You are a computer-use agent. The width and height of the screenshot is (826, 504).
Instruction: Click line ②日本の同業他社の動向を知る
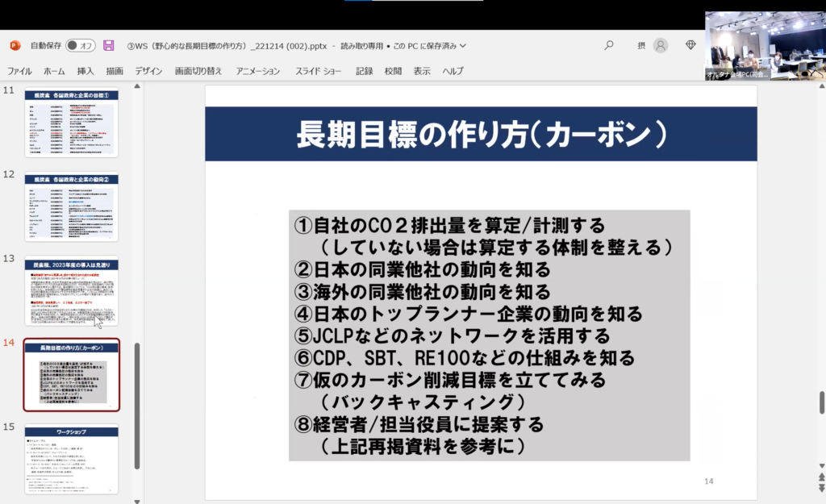click(423, 269)
